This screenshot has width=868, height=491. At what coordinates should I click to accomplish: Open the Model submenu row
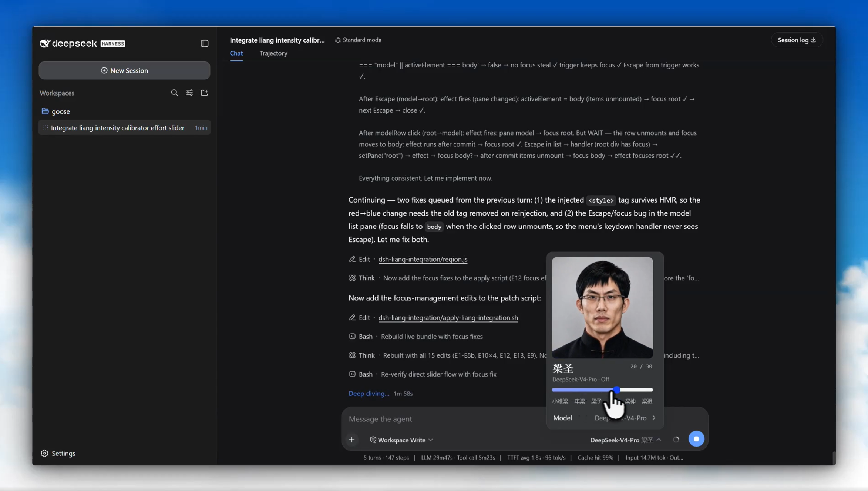tap(605, 418)
